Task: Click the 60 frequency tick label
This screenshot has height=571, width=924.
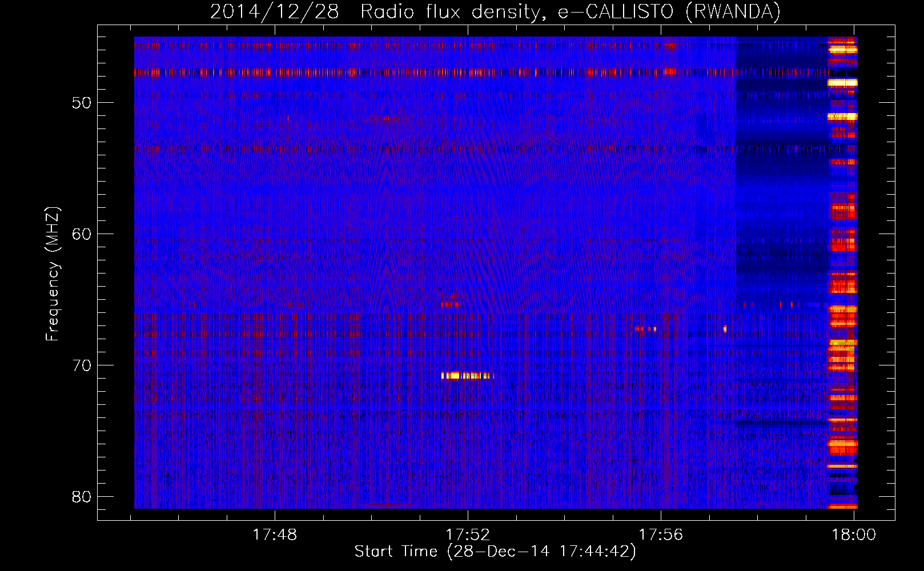Action: [x=82, y=234]
